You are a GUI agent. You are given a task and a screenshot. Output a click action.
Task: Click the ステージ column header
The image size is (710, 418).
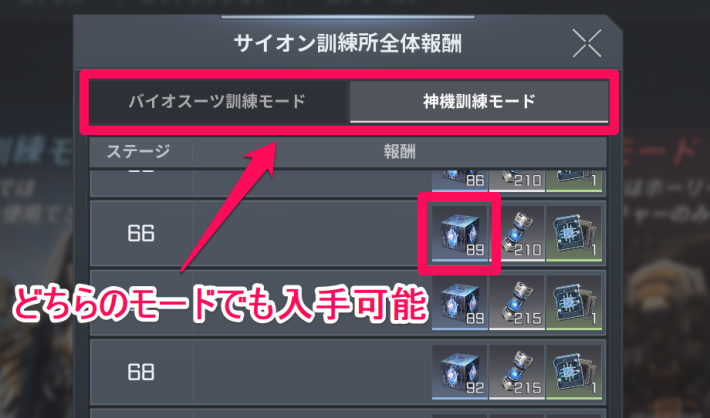138,151
